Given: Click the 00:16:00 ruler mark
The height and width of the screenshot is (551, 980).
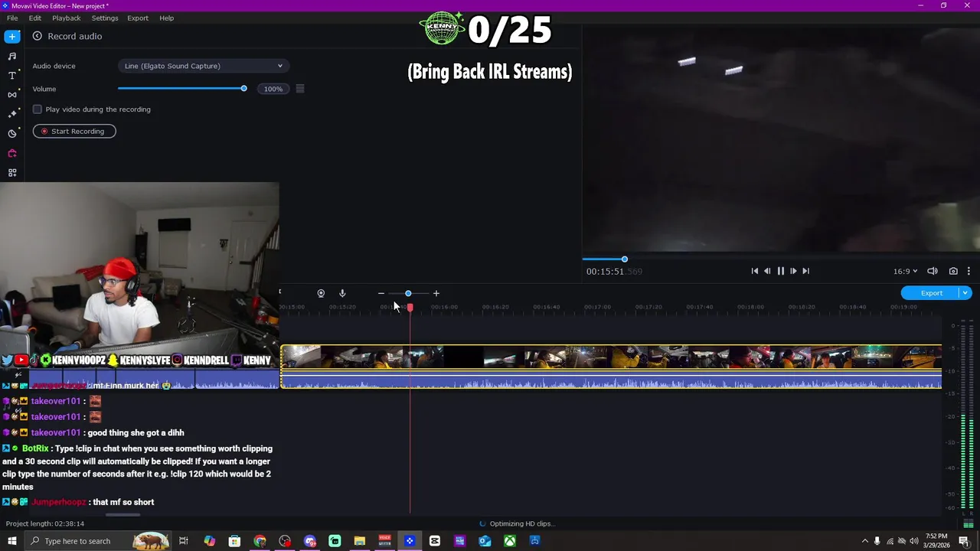Looking at the screenshot, I should point(444,307).
